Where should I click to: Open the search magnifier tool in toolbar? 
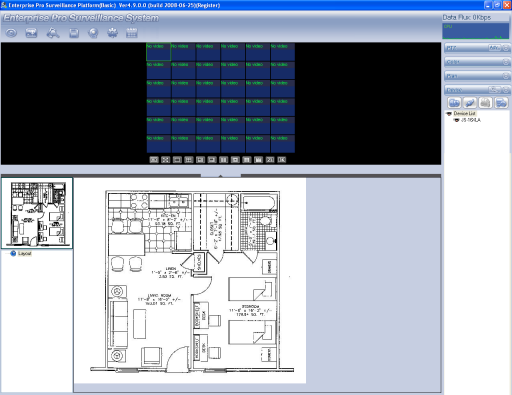coord(53,33)
